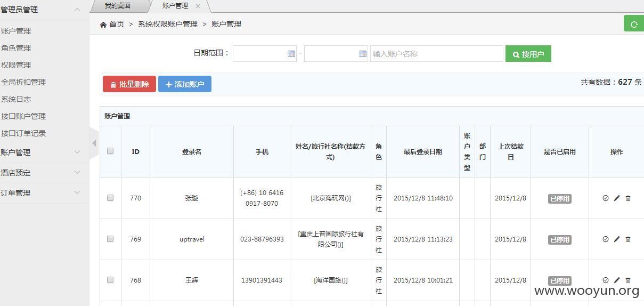644x306 pixels.
Task: Open 权限管理 in the sidebar
Action: coord(16,65)
